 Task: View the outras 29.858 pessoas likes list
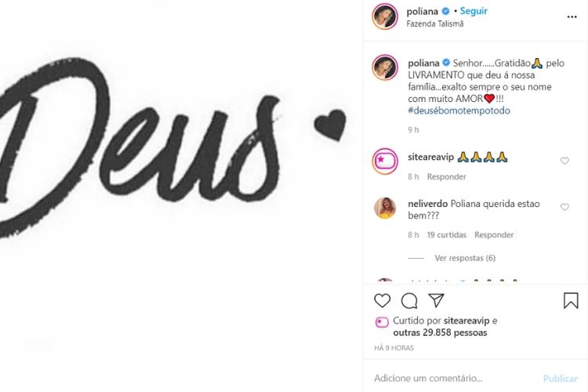pos(440,332)
